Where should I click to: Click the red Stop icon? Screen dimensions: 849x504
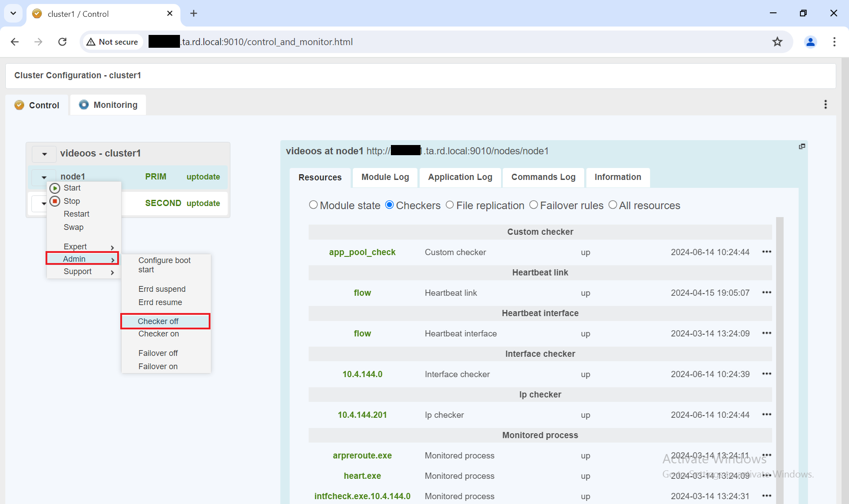tap(55, 202)
